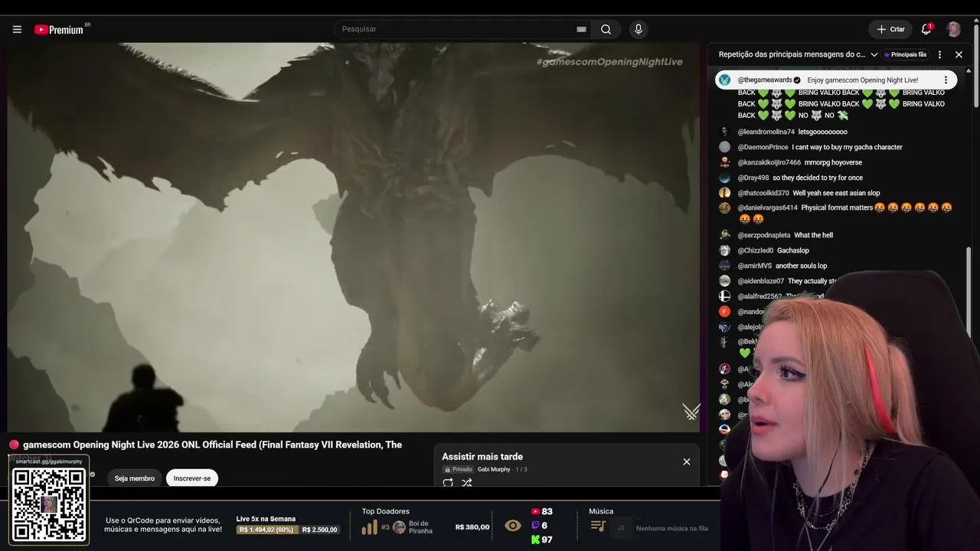Click the thegameawards pinned avatar icon
The image size is (980, 551).
724,80
